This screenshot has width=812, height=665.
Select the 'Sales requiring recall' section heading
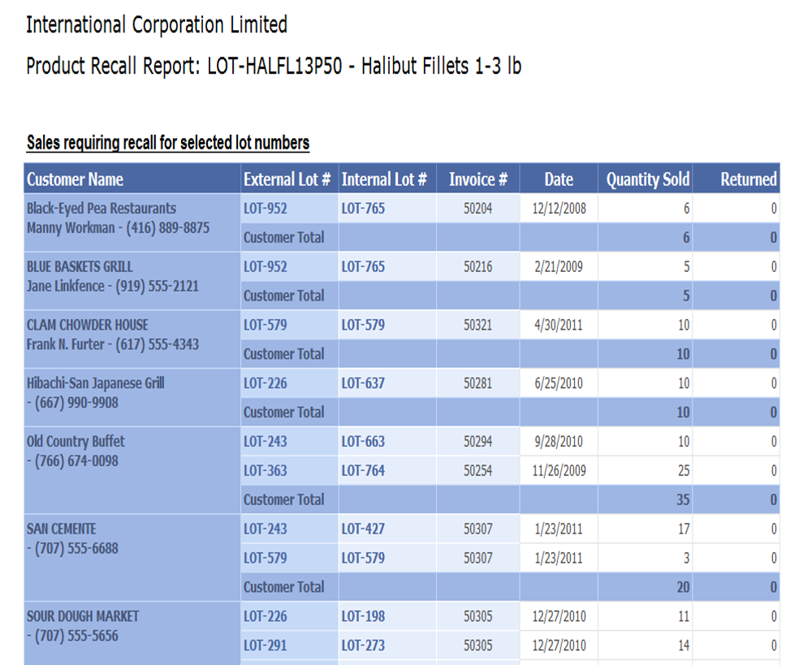point(168,143)
